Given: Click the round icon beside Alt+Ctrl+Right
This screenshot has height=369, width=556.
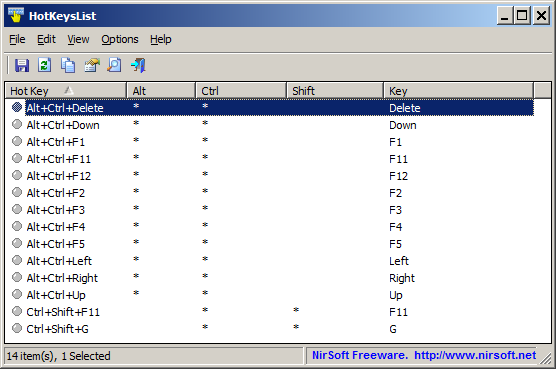Looking at the screenshot, I should click(x=17, y=277).
